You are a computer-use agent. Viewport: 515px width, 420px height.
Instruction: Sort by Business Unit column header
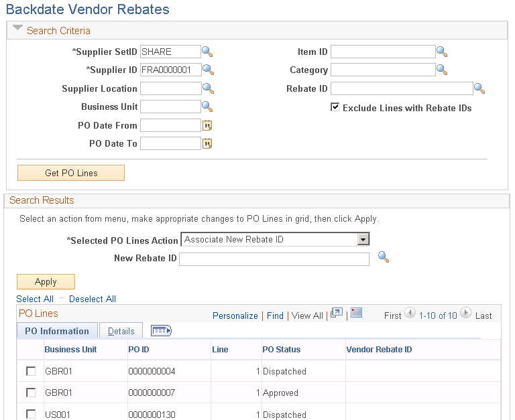[70, 350]
